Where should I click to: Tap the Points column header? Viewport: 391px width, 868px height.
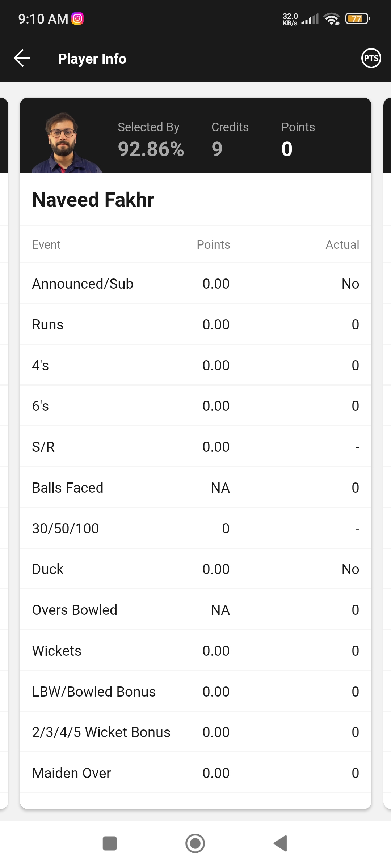pyautogui.click(x=213, y=245)
